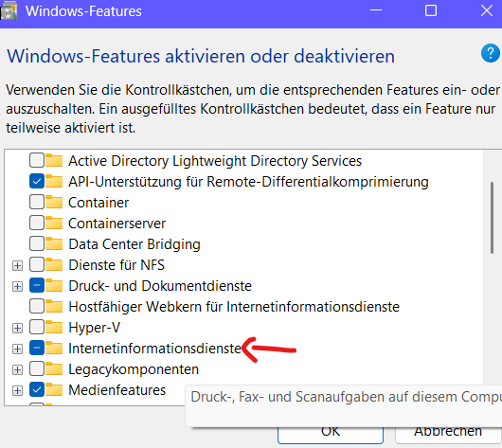Select Hostfähiger Webkern für Internetinformationsdienste label
The height and width of the screenshot is (448, 502).
tap(234, 307)
